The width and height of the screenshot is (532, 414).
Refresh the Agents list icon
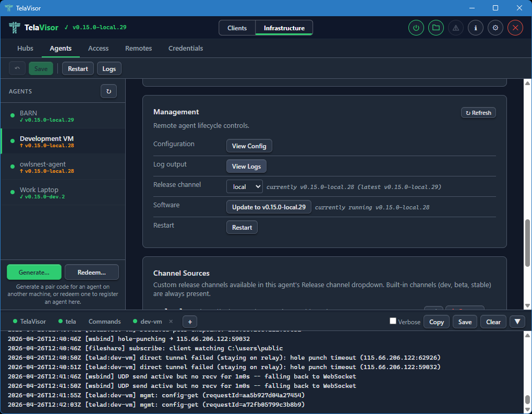108,91
